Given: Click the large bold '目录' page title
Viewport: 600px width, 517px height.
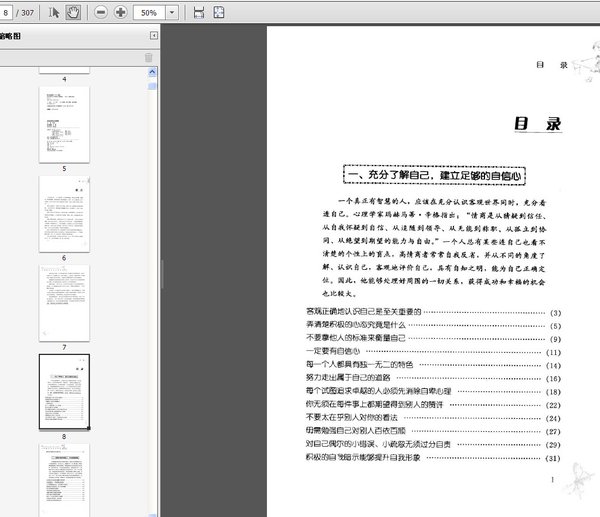Looking at the screenshot, I should click(x=538, y=124).
